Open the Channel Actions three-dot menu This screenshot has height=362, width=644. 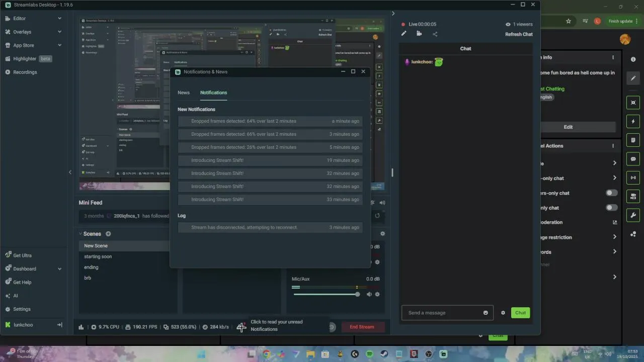pos(613,146)
